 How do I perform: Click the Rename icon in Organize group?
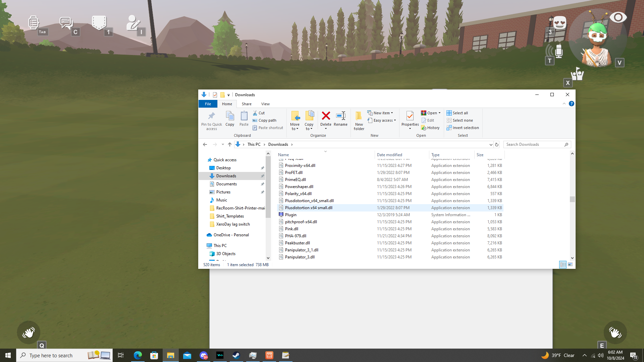click(340, 116)
